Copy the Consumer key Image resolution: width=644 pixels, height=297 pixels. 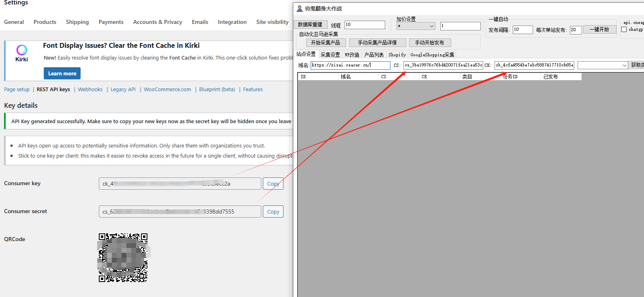[273, 184]
